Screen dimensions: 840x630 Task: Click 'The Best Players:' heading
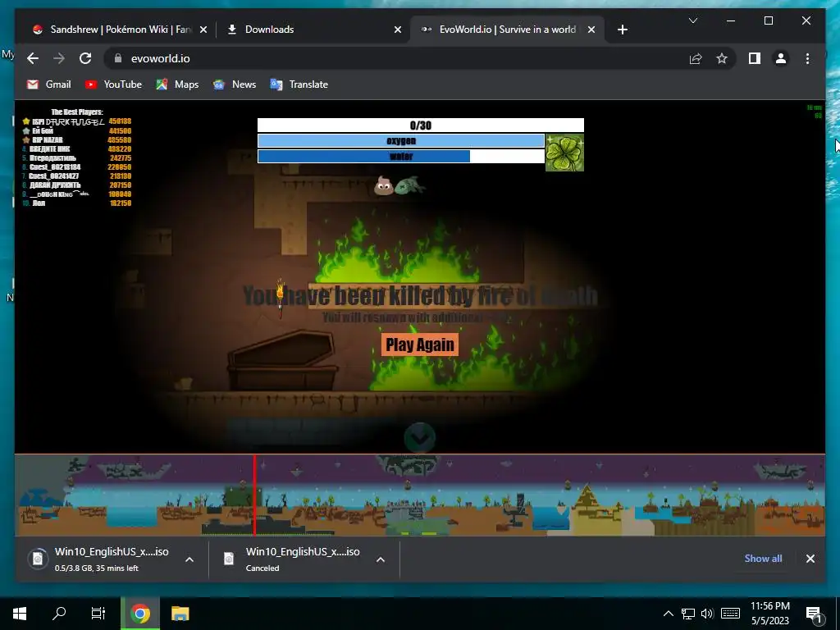point(76,112)
